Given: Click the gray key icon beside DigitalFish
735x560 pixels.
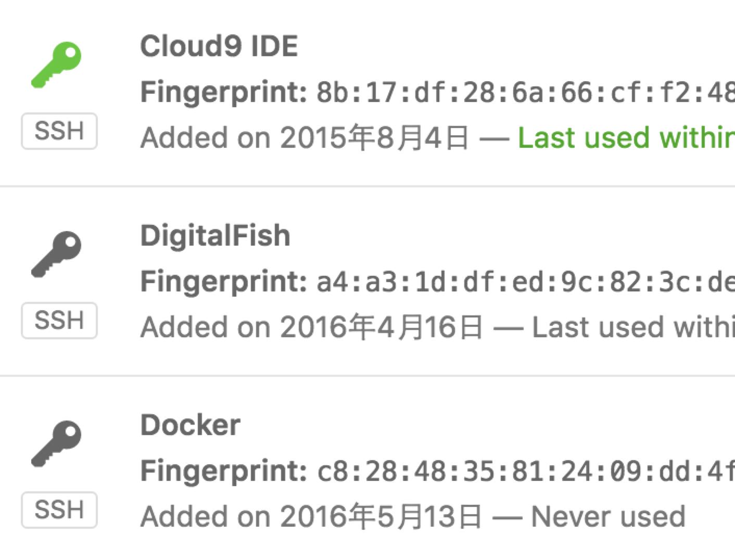Looking at the screenshot, I should tap(57, 254).
